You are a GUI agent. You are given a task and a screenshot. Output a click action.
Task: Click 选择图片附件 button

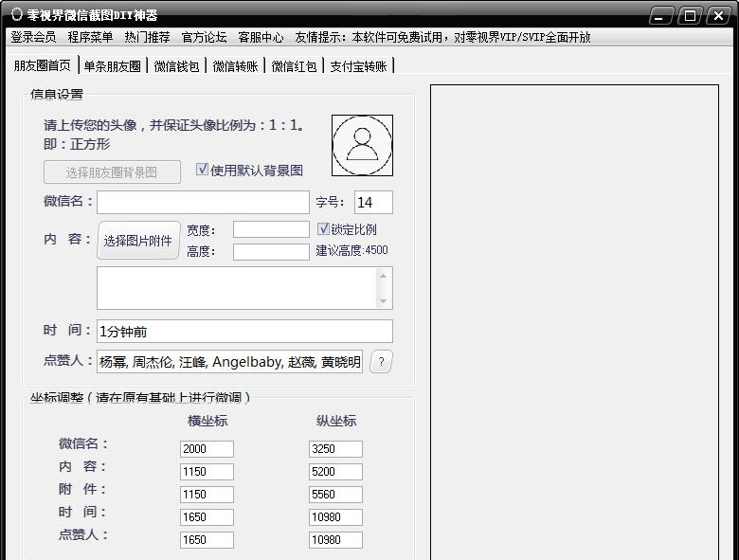(x=138, y=241)
